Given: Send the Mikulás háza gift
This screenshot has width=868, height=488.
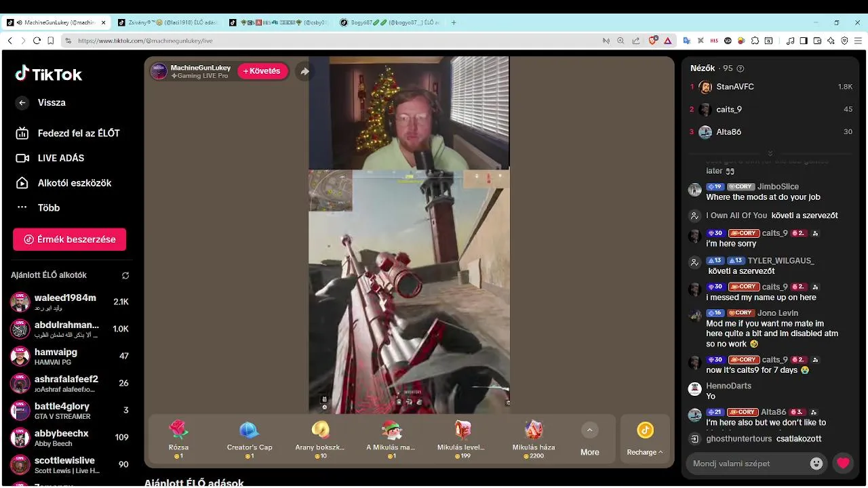Looking at the screenshot, I should click(534, 439).
